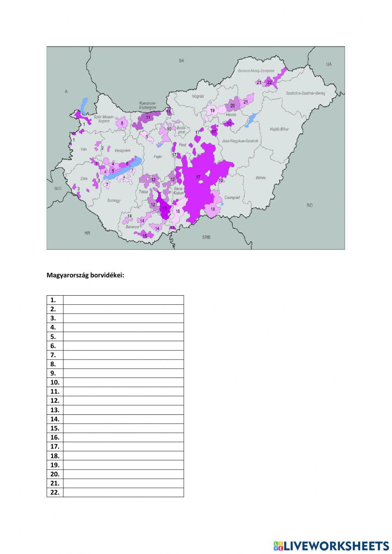392x554 pixels.
Task: Click the answer field for row 1
Action: click(123, 300)
